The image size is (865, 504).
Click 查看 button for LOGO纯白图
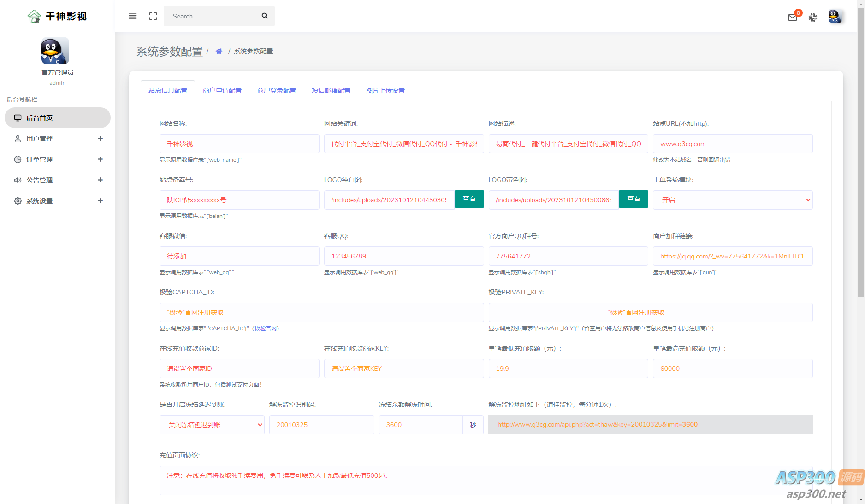pyautogui.click(x=469, y=199)
